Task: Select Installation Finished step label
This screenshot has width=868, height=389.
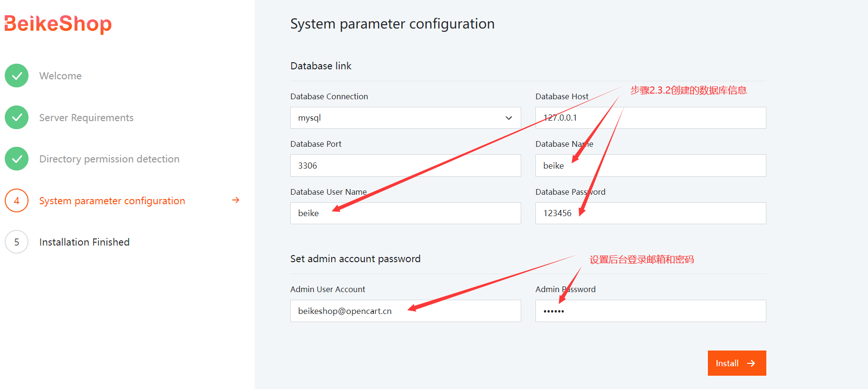Action: click(85, 242)
